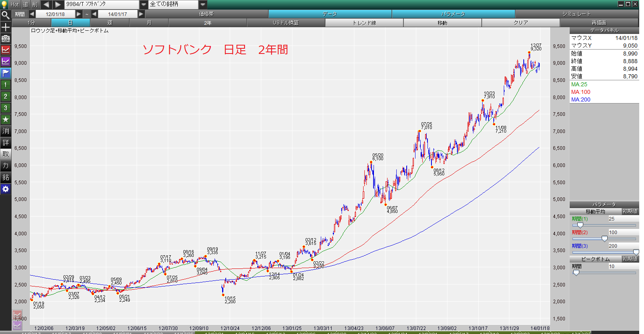Click the light bulb icon at top-left
The width and height of the screenshot is (644, 334).
pos(5,4)
